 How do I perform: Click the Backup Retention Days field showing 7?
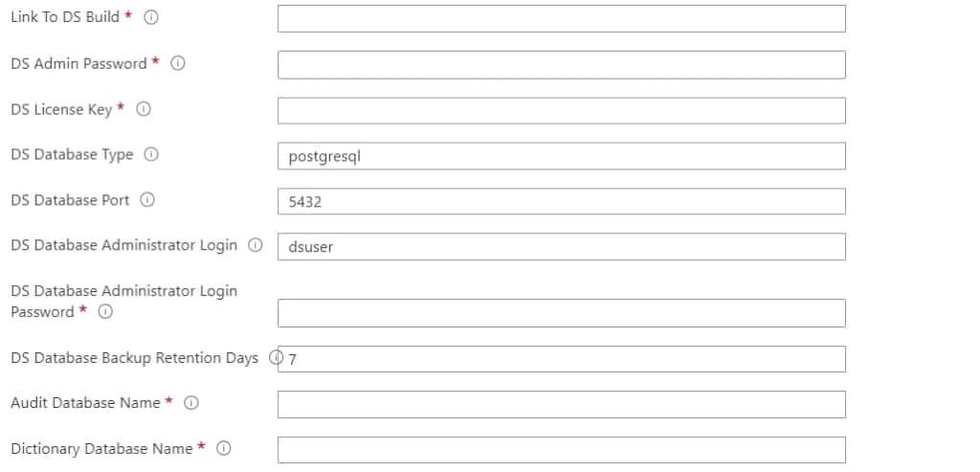click(x=561, y=359)
